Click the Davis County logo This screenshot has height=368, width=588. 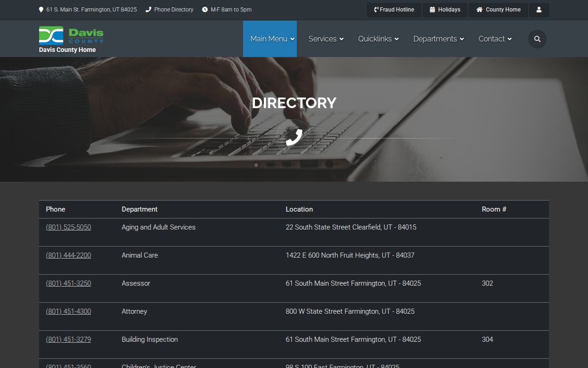[x=71, y=35]
